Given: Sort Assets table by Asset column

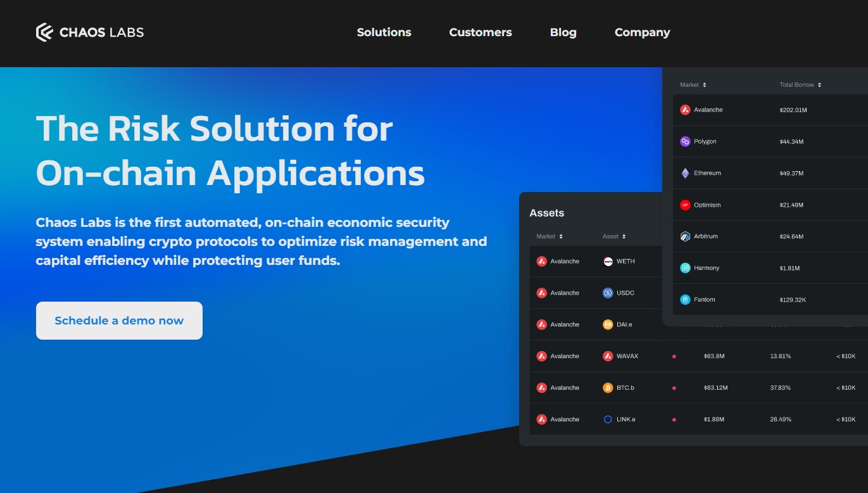Looking at the screenshot, I should (x=614, y=236).
